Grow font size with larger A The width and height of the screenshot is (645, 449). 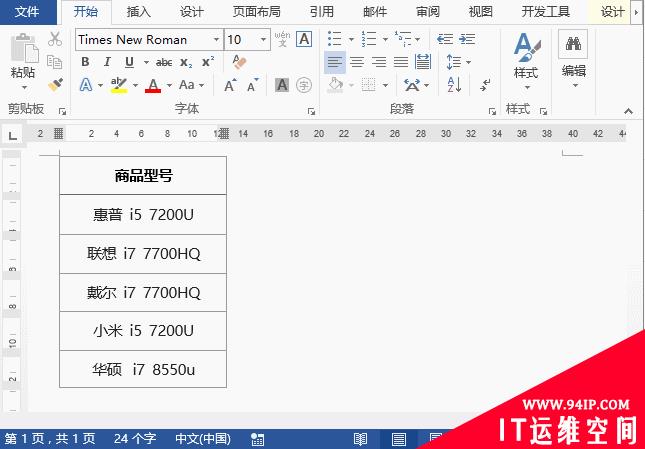(230, 85)
